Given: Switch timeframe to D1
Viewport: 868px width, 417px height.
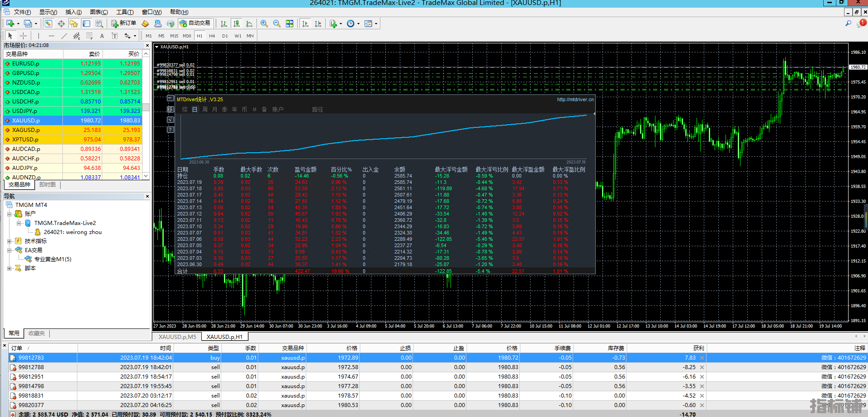Looking at the screenshot, I should [225, 36].
